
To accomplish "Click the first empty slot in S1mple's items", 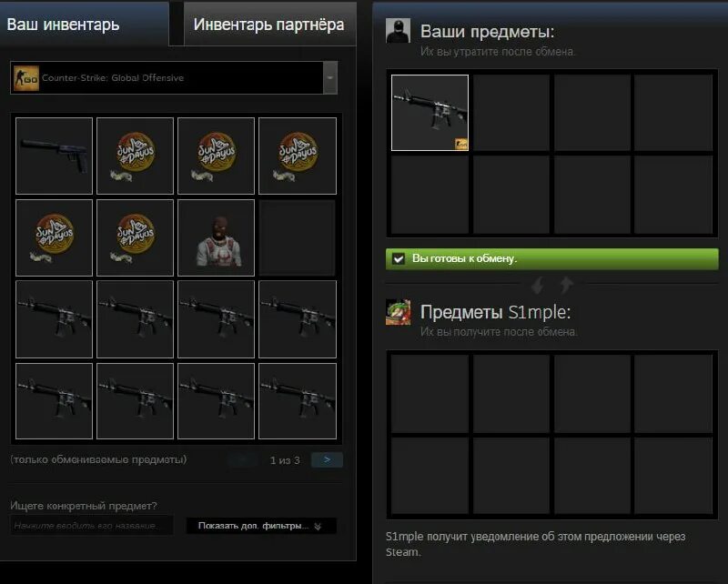I will 430,393.
